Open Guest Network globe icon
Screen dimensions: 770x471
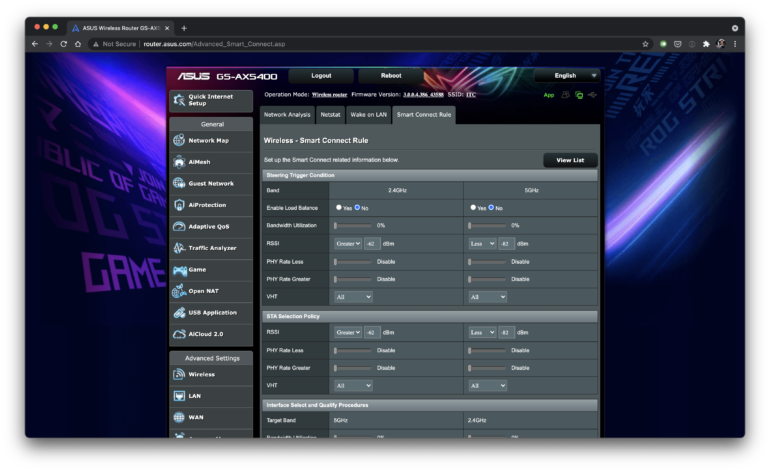tap(180, 183)
